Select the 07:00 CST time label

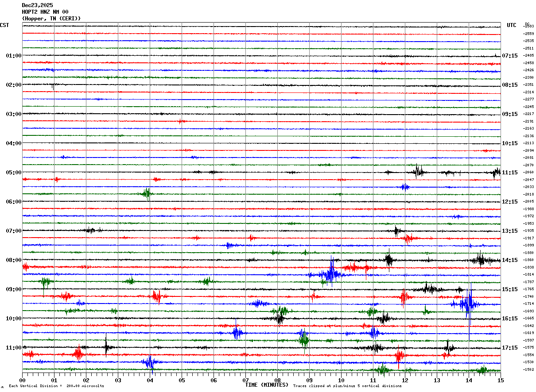[14, 231]
